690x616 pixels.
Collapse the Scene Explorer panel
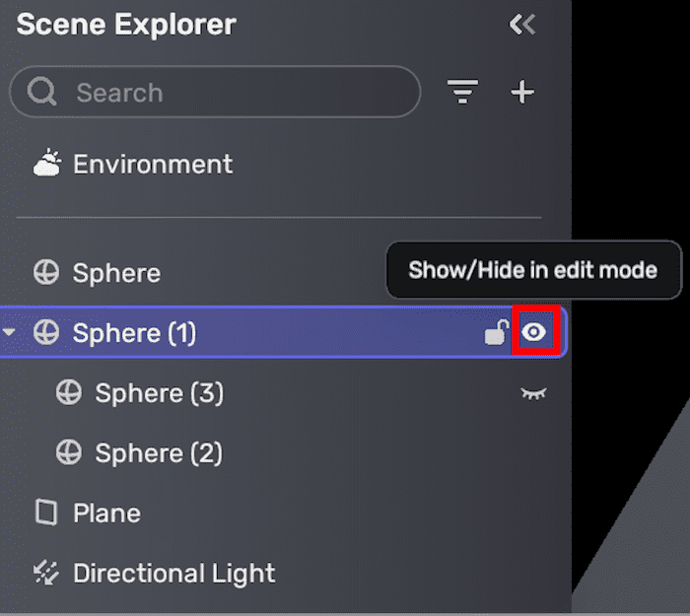(521, 25)
